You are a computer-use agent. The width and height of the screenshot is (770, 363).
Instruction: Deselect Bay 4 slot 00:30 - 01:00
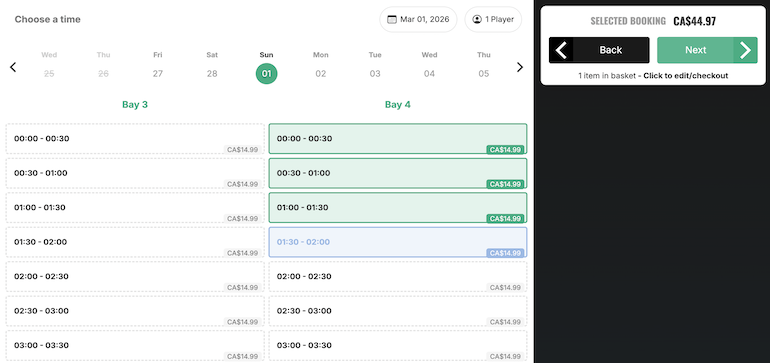pos(398,173)
